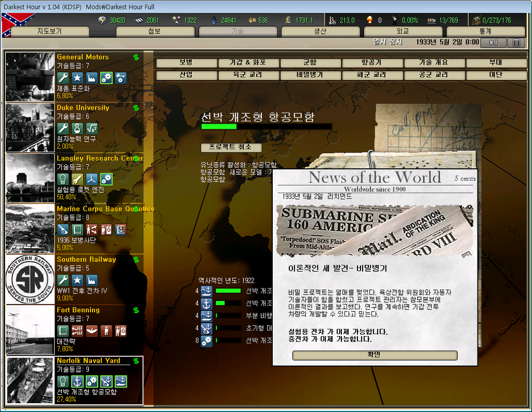The width and height of the screenshot is (532, 412).
Task: Click Marine Corps Base Quantico first specialty icon
Action: click(x=63, y=230)
